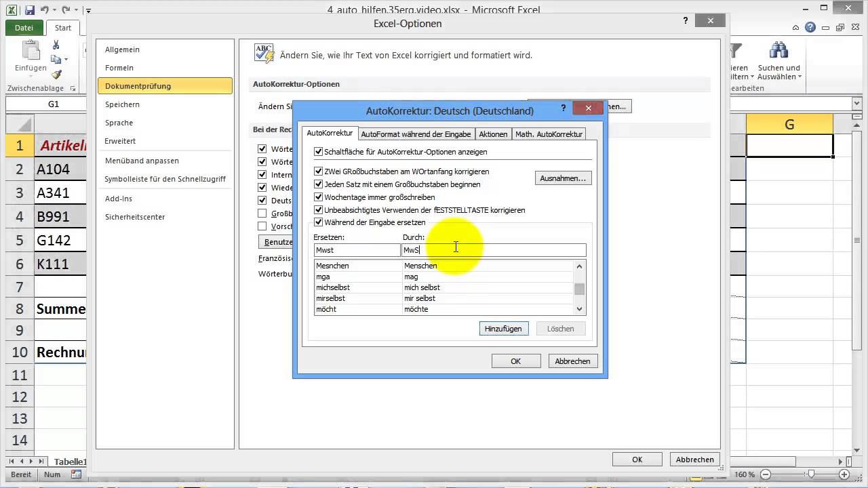Image resolution: width=868 pixels, height=488 pixels.
Task: Click the Durch input field containing MwS
Action: (x=494, y=250)
